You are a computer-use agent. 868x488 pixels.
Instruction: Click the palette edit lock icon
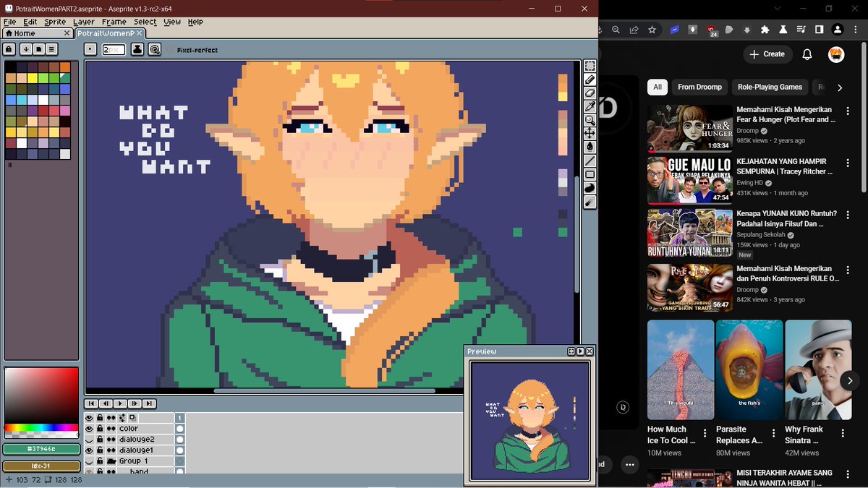9,49
